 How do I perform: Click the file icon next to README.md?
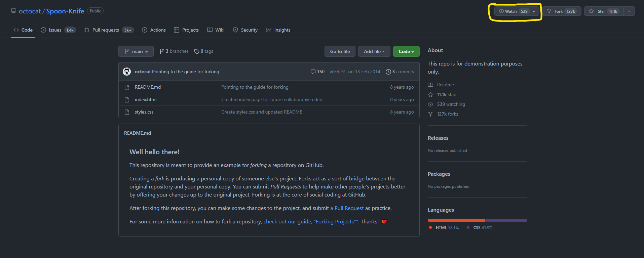coord(127,87)
